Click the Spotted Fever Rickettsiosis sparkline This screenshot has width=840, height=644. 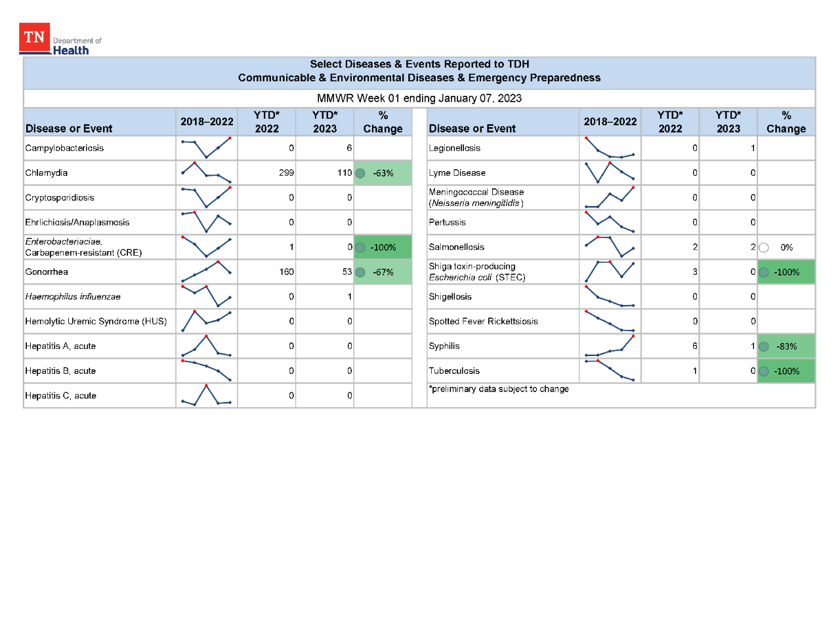coord(610,321)
